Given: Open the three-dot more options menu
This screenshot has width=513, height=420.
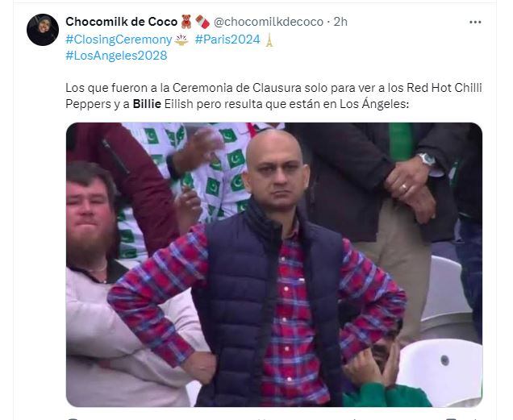Looking at the screenshot, I should [x=475, y=22].
